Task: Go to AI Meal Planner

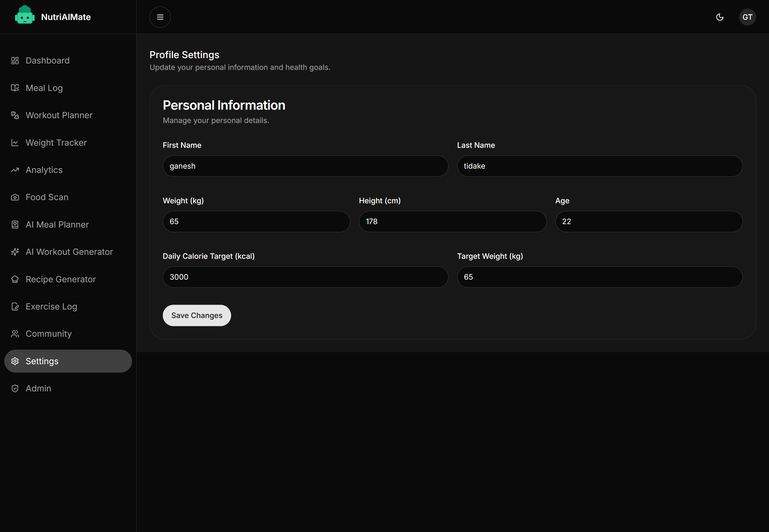Action: click(57, 225)
